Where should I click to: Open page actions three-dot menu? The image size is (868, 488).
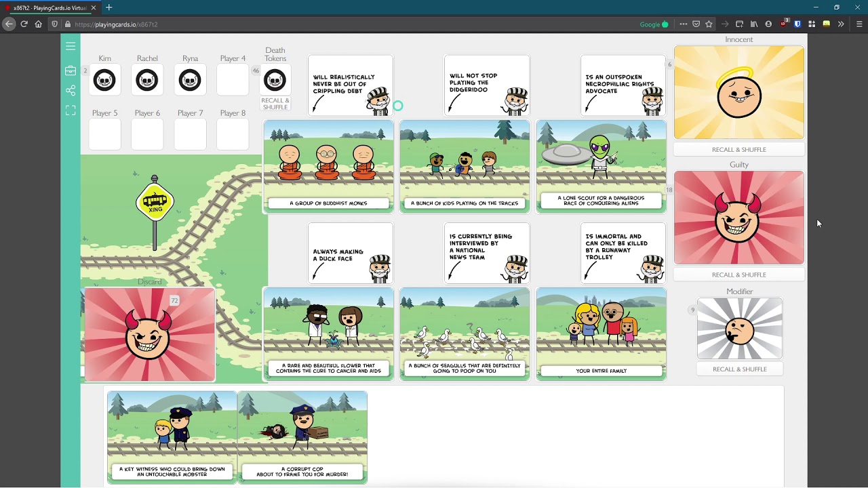684,24
